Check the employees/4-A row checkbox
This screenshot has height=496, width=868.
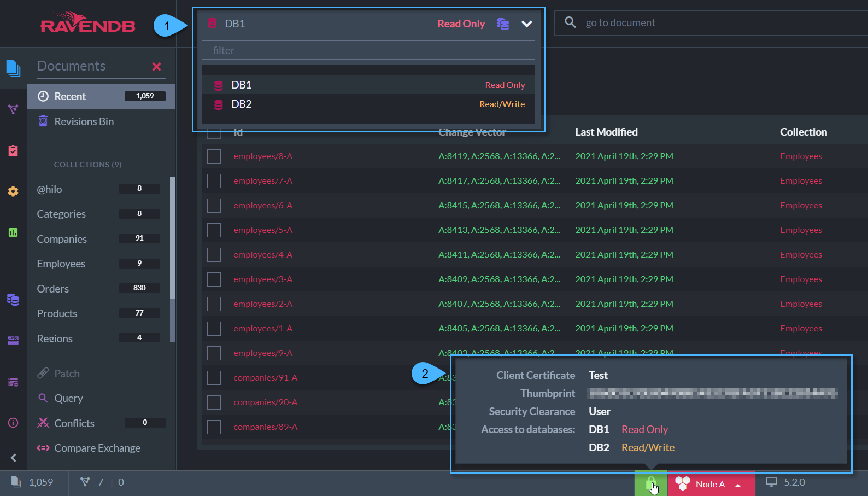click(x=214, y=255)
